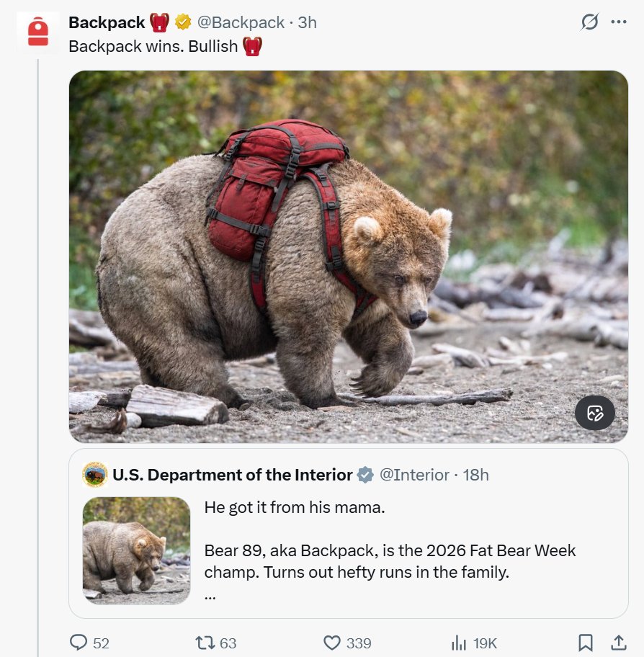644x657 pixels.
Task: Click the image edit button on bear photo
Action: coord(594,413)
